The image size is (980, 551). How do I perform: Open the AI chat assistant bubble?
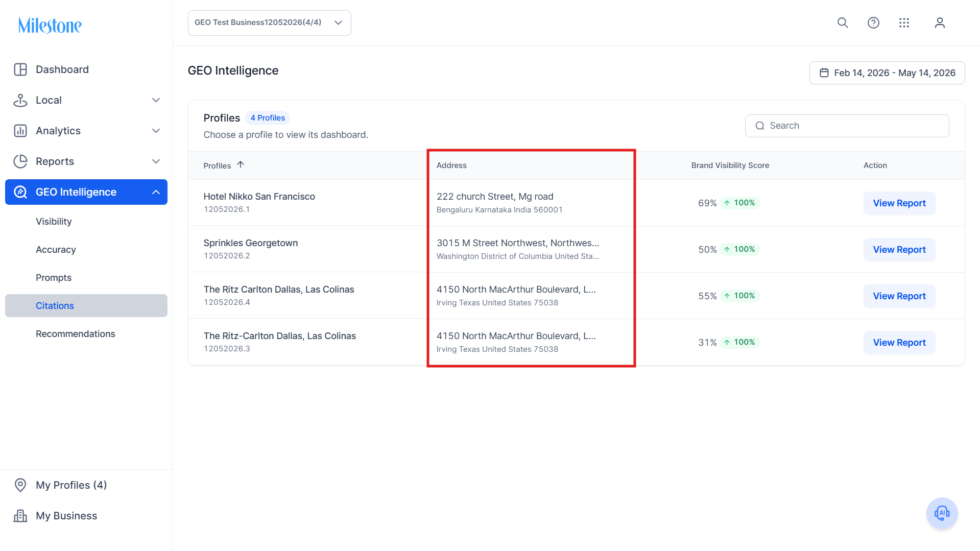[942, 513]
